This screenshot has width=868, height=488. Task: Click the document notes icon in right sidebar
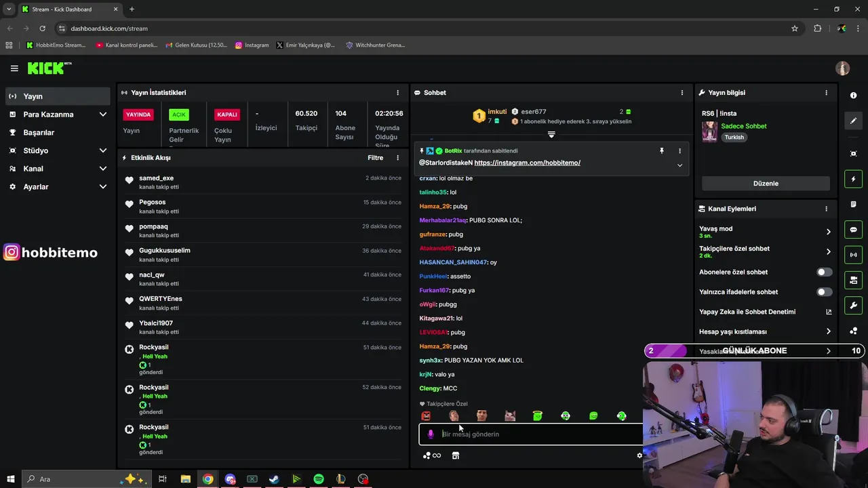[x=853, y=204]
